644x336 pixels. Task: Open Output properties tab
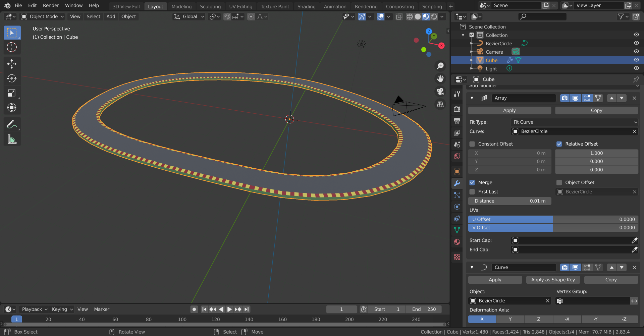[x=457, y=121]
